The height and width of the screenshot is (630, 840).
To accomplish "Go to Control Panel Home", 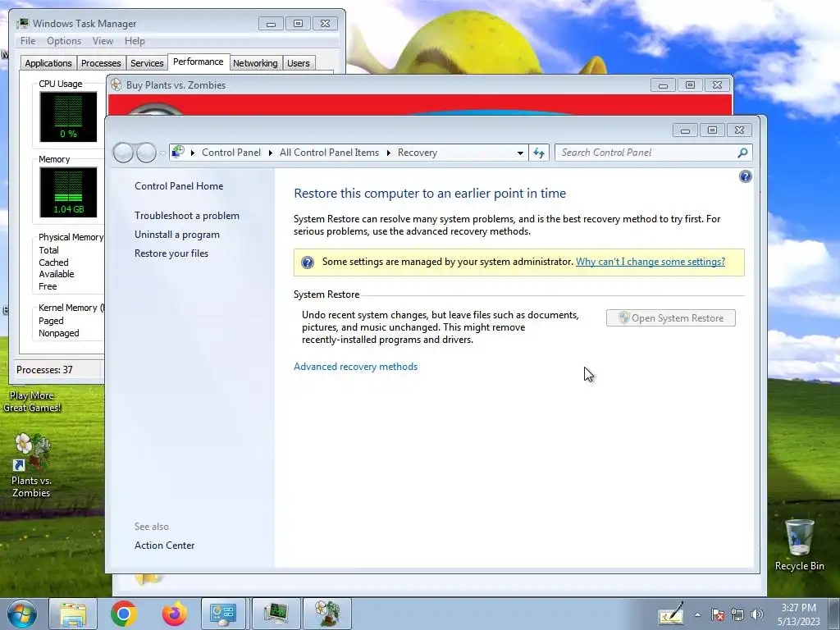I will click(179, 186).
